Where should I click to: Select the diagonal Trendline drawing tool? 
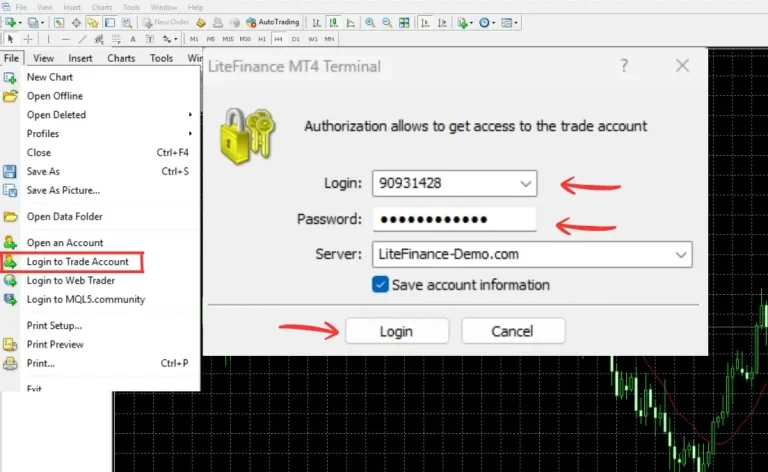(x=82, y=39)
